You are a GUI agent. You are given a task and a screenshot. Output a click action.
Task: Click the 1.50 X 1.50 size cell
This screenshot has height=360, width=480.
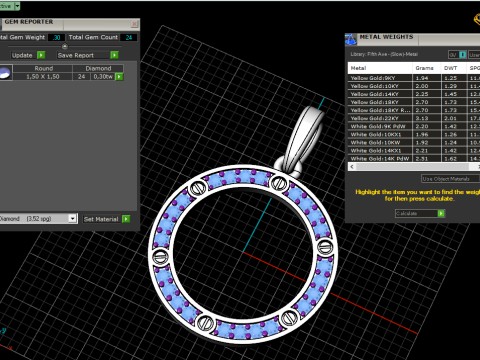(x=43, y=77)
